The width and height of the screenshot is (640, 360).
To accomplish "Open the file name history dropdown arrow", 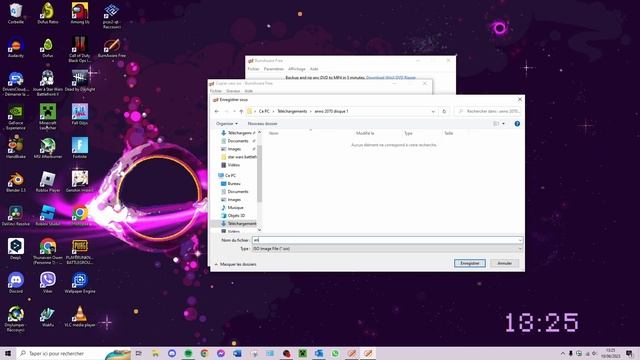I will point(520,240).
